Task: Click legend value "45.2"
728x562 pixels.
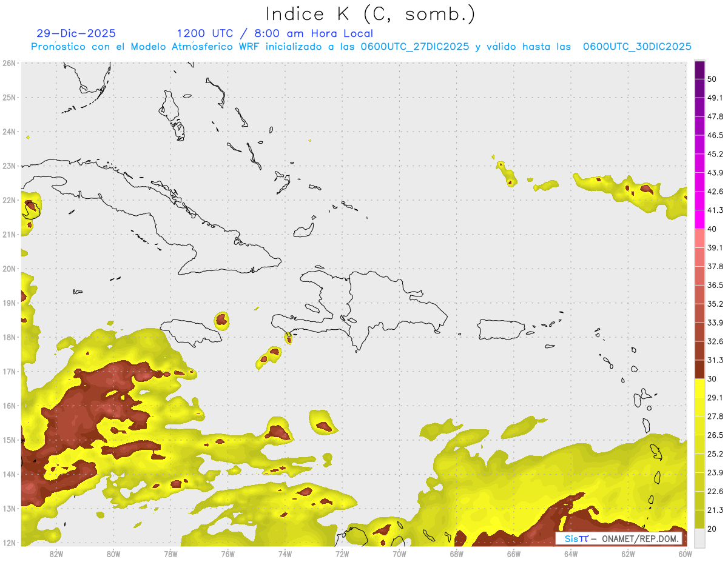Action: click(x=715, y=154)
